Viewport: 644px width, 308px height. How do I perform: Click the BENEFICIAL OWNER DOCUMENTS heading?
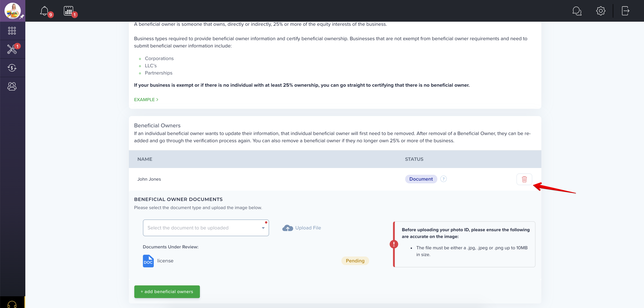pos(178,199)
